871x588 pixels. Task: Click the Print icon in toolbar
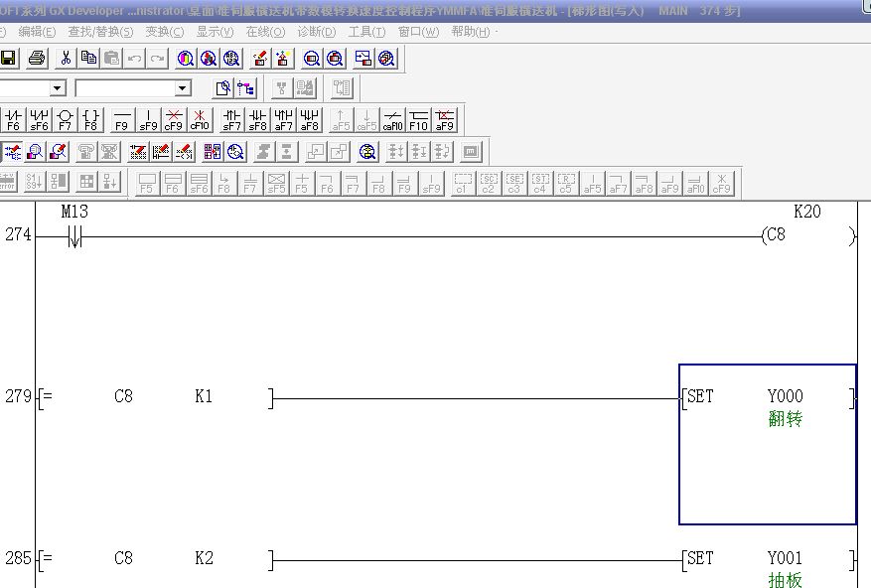click(37, 59)
